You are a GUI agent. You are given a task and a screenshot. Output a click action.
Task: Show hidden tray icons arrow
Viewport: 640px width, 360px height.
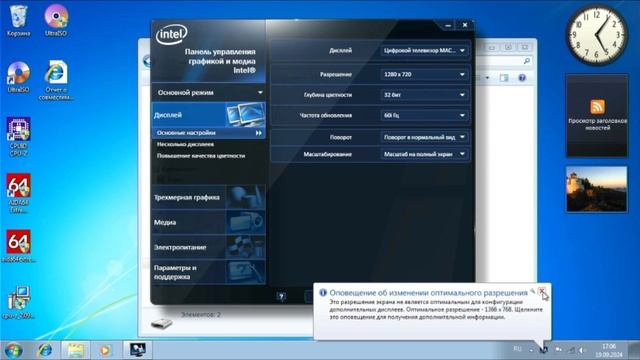pyautogui.click(x=531, y=350)
